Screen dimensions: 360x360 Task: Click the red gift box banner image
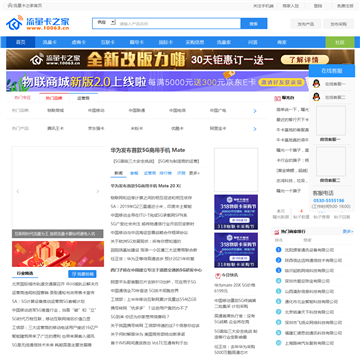click(x=58, y=254)
